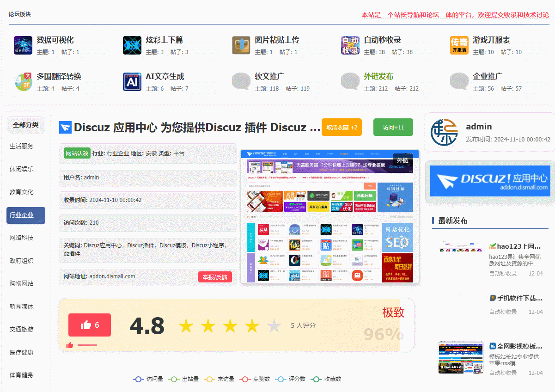
Task: Click 举报/反馈 button
Action: pyautogui.click(x=215, y=277)
